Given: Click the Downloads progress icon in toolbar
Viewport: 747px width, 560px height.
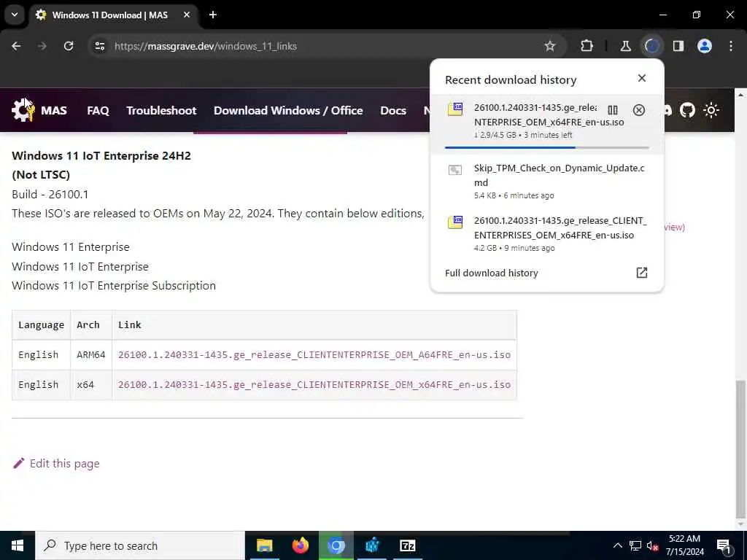Looking at the screenshot, I should click(x=651, y=46).
